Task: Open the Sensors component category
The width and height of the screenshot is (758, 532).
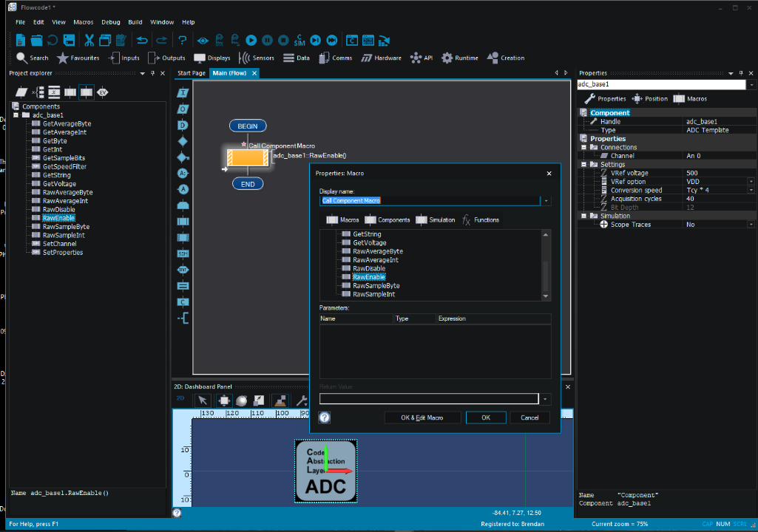Action: click(257, 58)
